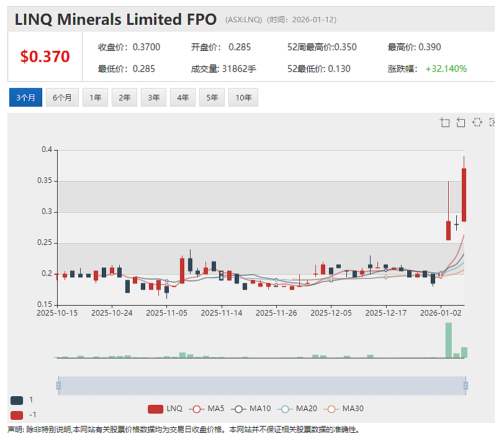This screenshot has height=439, width=504.
Task: Toggle the MA10 legend item
Action: [x=251, y=409]
